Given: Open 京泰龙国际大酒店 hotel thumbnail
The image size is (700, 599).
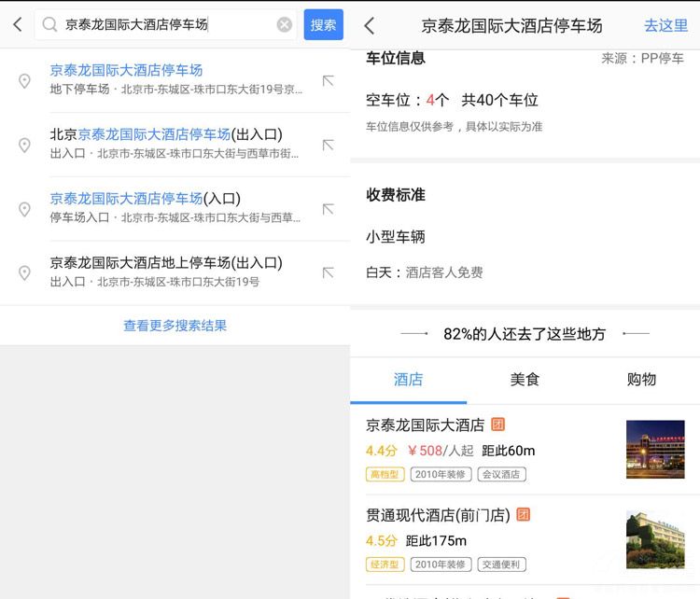Looking at the screenshot, I should pos(654,449).
